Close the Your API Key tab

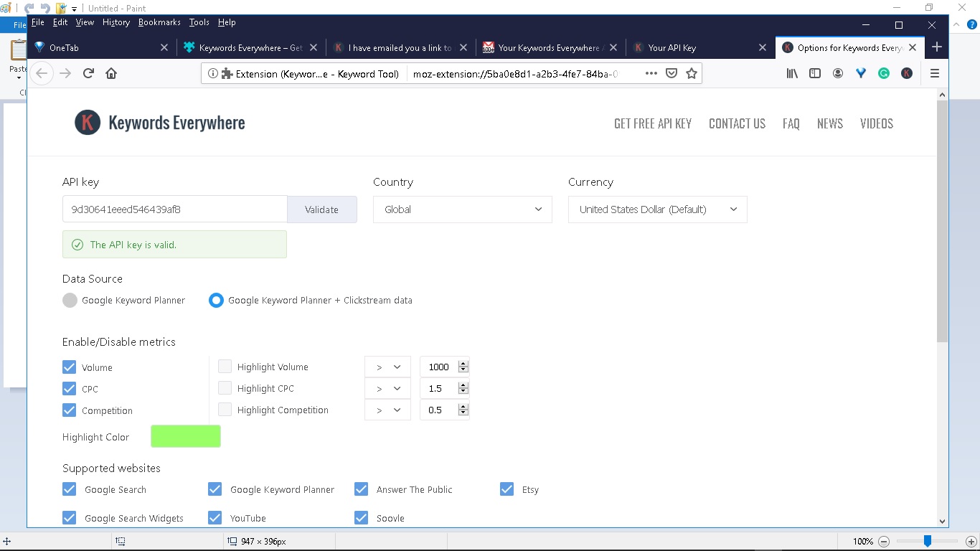(x=763, y=48)
